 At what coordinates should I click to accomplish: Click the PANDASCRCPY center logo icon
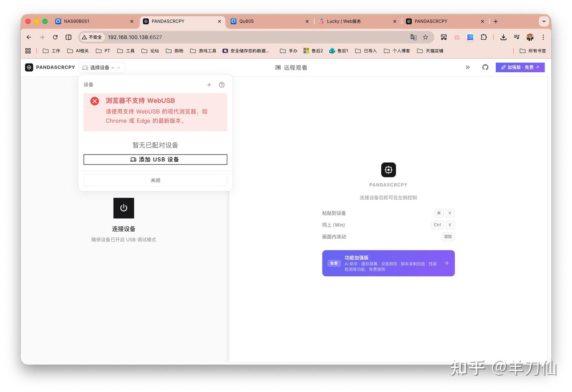point(388,170)
